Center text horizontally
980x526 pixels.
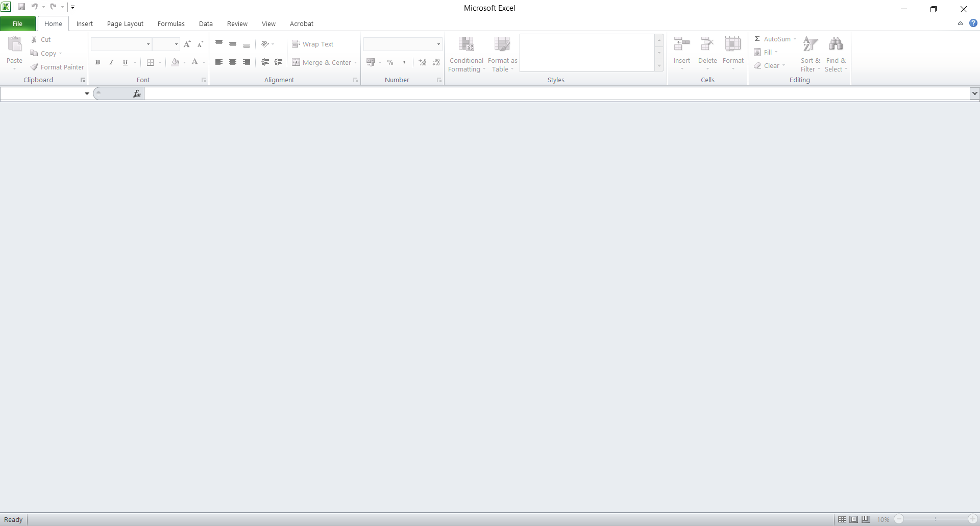(x=233, y=62)
